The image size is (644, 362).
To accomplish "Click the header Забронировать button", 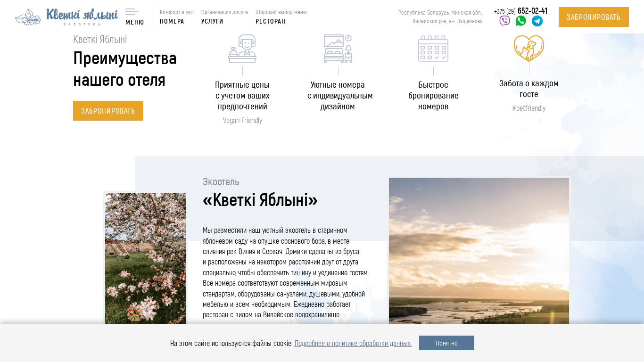I will (x=594, y=17).
